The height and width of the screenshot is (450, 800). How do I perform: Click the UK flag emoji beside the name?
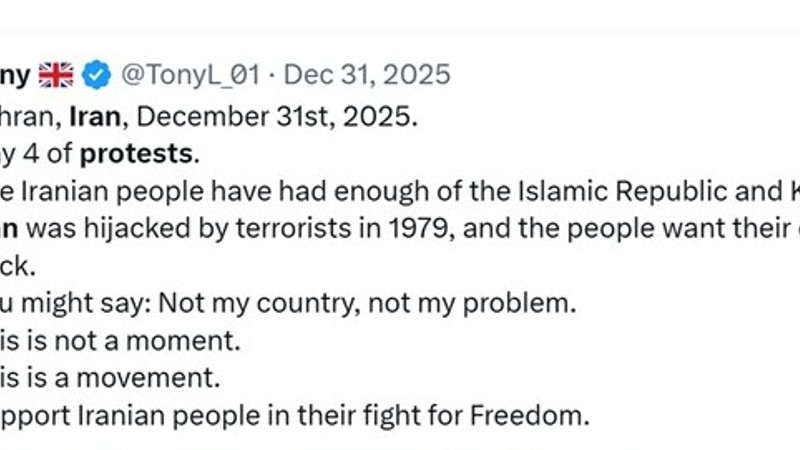(56, 75)
